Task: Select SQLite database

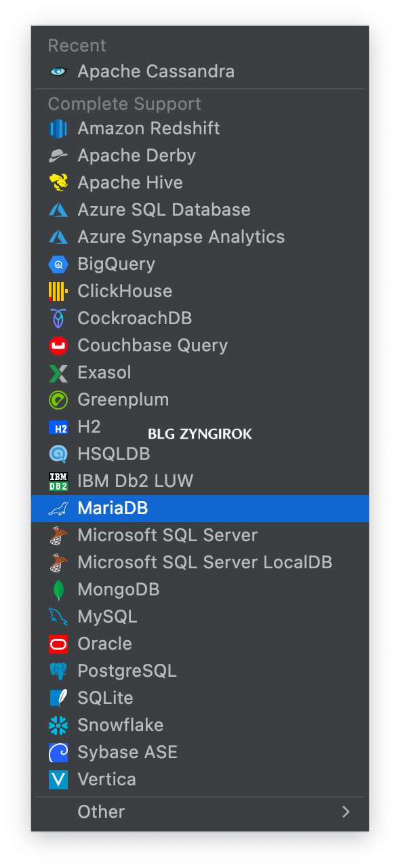Action: pyautogui.click(x=200, y=698)
